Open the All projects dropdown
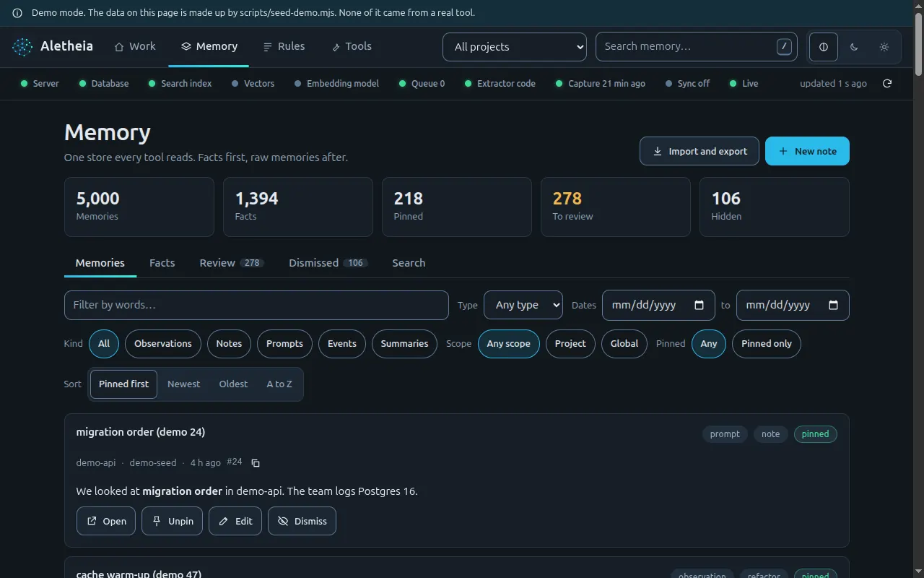Screen dimensions: 924x578 [515, 47]
